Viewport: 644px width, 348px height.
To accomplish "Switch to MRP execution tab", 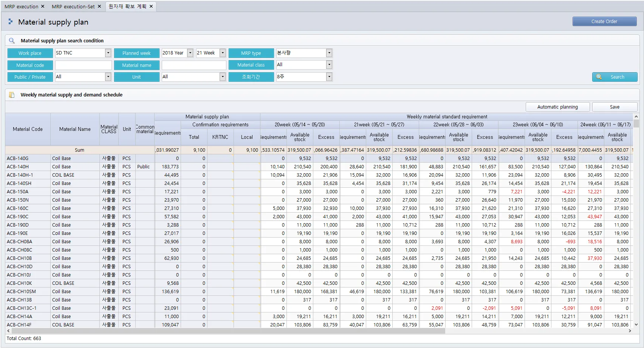I will point(22,6).
